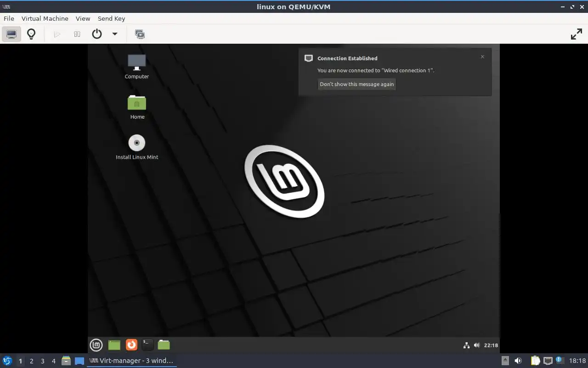Image resolution: width=588 pixels, height=368 pixels.
Task: Shut down the VM with power icon
Action: point(97,34)
